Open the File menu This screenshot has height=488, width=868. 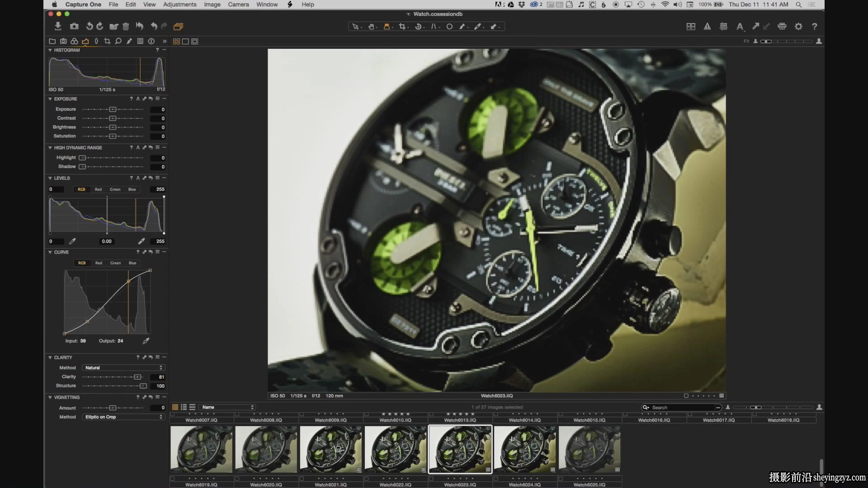coord(113,5)
